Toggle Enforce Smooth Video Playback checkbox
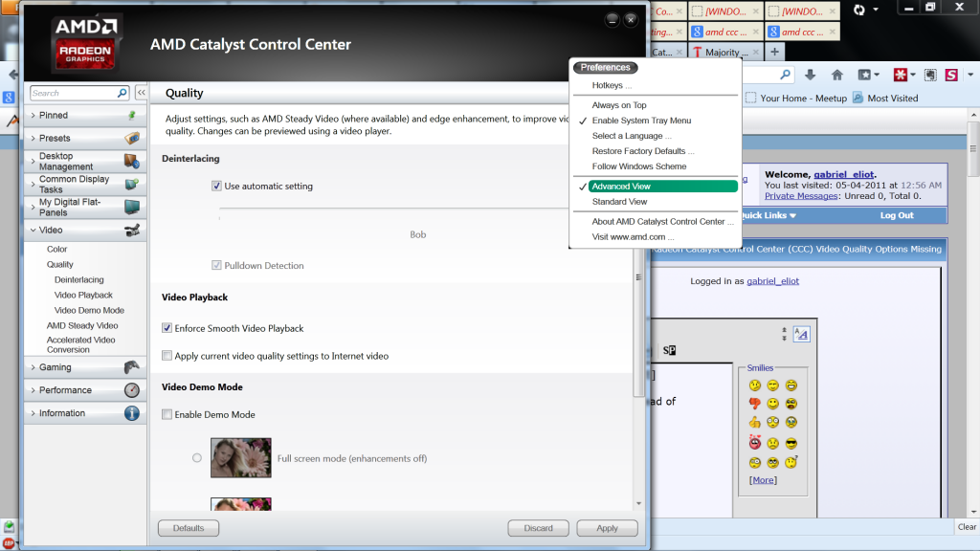The width and height of the screenshot is (980, 551). (167, 328)
